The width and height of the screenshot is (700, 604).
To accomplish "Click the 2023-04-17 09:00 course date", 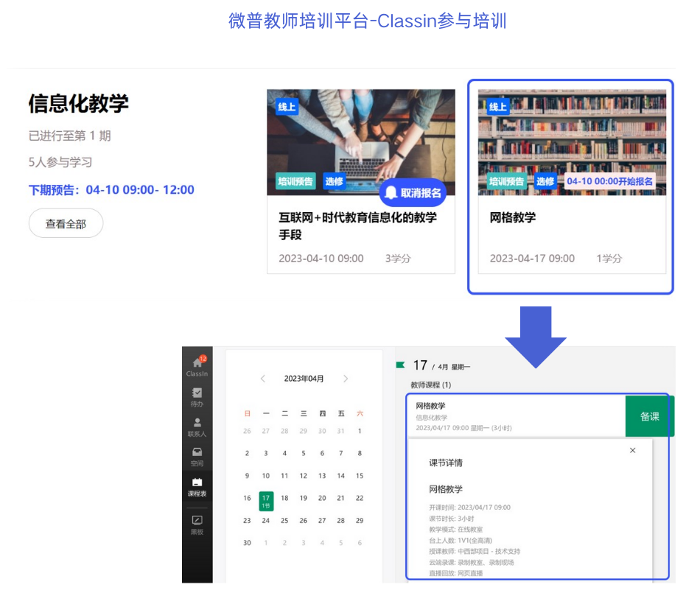I will pos(532,259).
